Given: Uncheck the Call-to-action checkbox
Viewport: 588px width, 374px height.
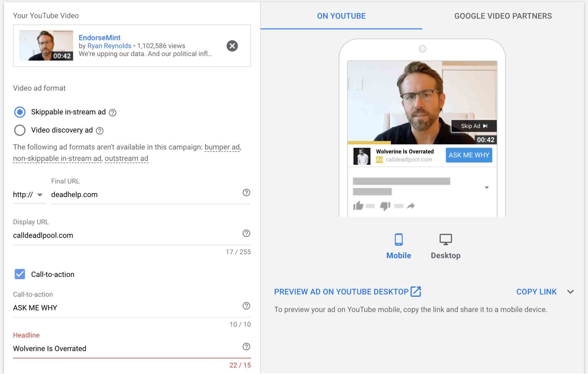Looking at the screenshot, I should [20, 274].
